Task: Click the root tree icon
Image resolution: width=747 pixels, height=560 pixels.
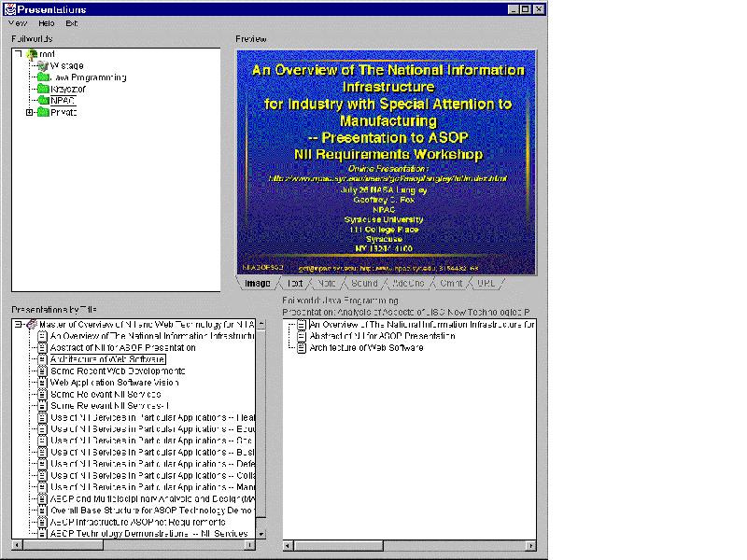Action: [33, 54]
